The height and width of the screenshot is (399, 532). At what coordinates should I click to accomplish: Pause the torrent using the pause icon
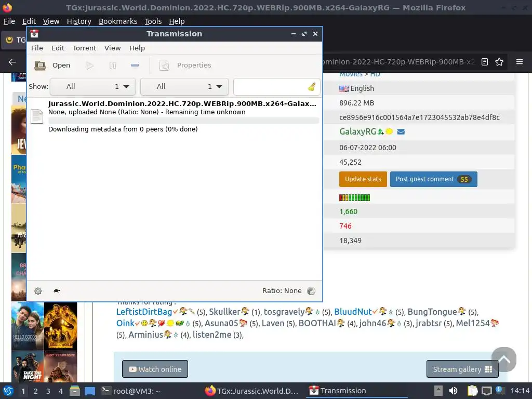tap(113, 65)
